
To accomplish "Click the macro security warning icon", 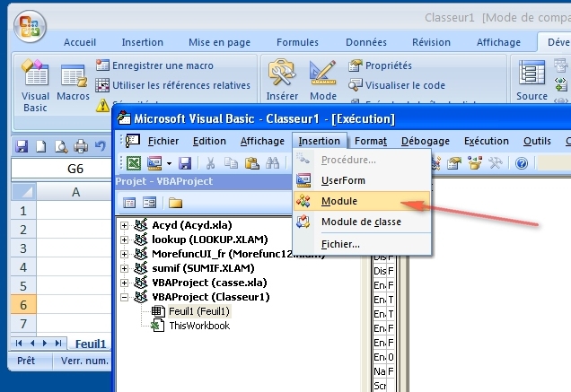I will coord(102,105).
